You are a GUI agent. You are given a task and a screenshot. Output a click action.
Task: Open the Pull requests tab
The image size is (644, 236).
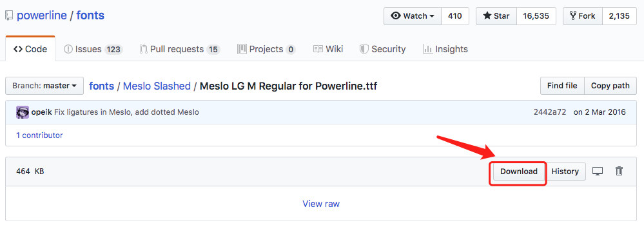[180, 50]
